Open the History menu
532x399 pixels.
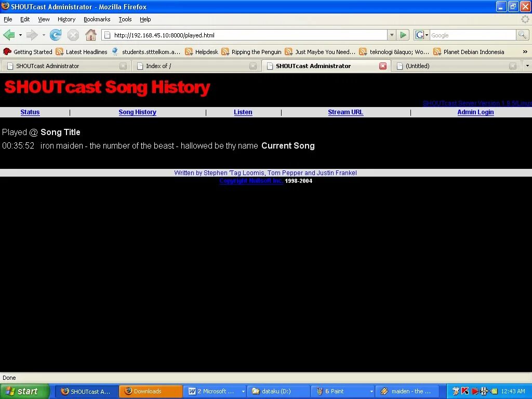[x=66, y=19]
